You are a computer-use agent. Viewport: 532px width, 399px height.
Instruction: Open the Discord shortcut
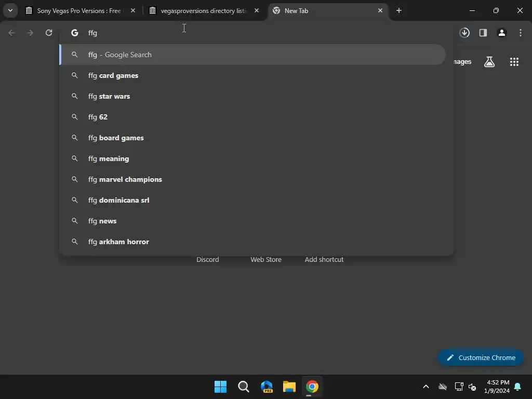tap(208, 259)
